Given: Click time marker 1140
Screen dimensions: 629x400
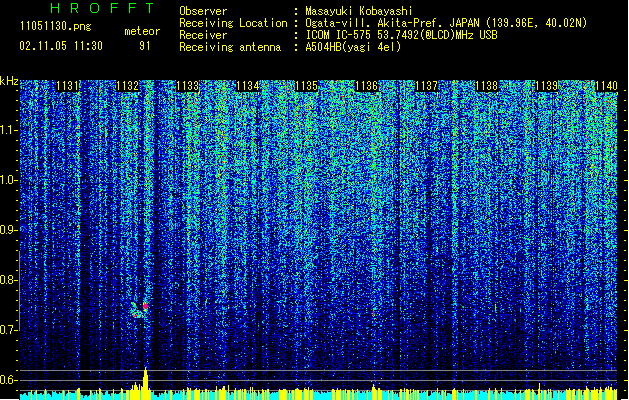Looking at the screenshot, I should click(606, 86).
